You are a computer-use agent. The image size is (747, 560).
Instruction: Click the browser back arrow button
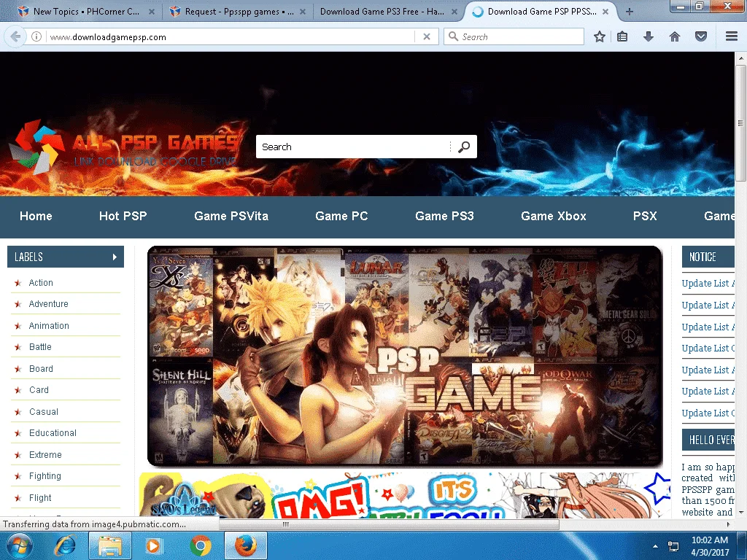click(x=15, y=36)
